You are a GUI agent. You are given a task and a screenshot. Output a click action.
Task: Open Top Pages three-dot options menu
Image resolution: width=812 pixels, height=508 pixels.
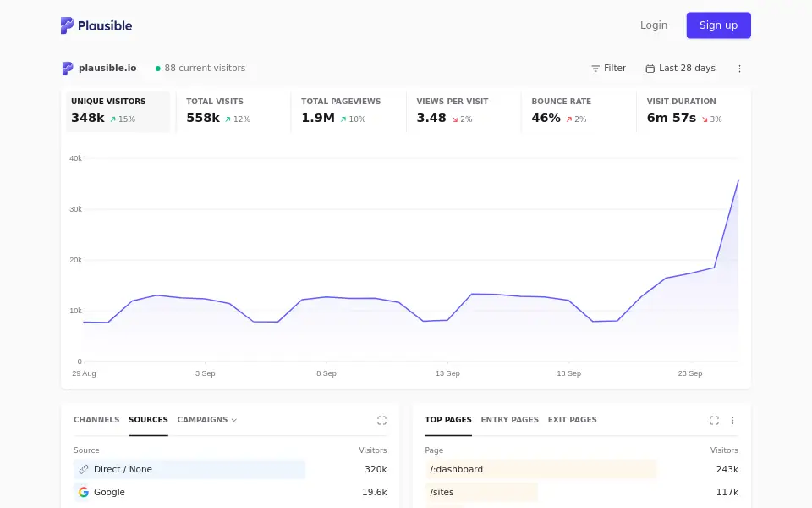pos(732,421)
